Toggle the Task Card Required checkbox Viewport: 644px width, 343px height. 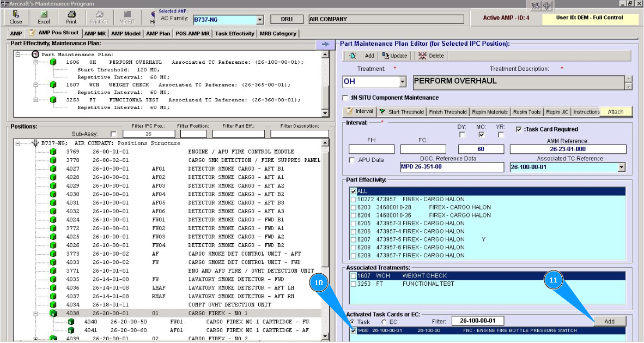point(519,130)
